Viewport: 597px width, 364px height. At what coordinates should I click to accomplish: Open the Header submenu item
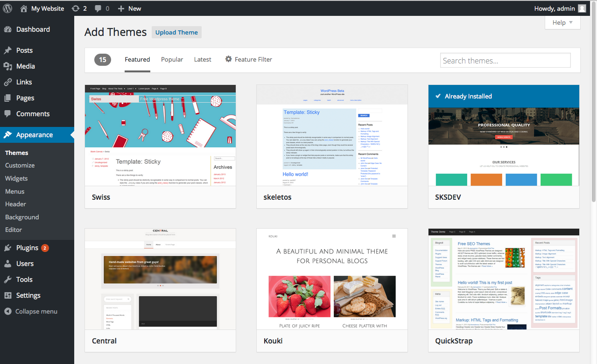pyautogui.click(x=15, y=204)
